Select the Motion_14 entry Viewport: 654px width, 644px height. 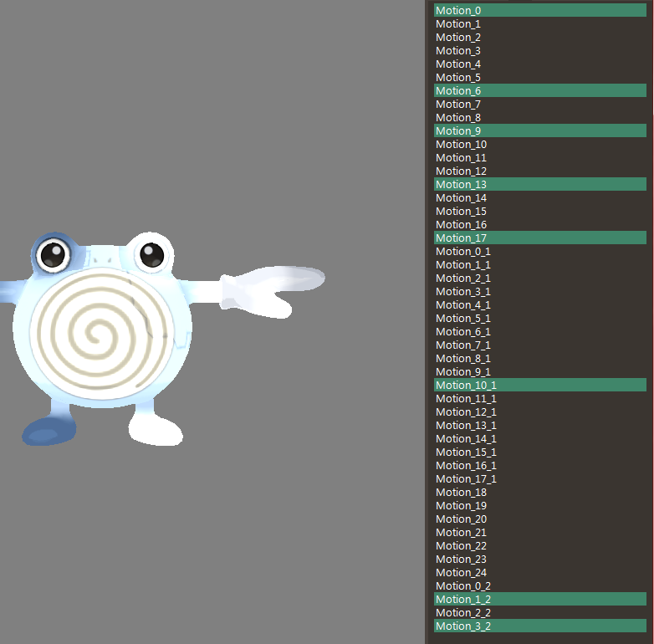539,197
